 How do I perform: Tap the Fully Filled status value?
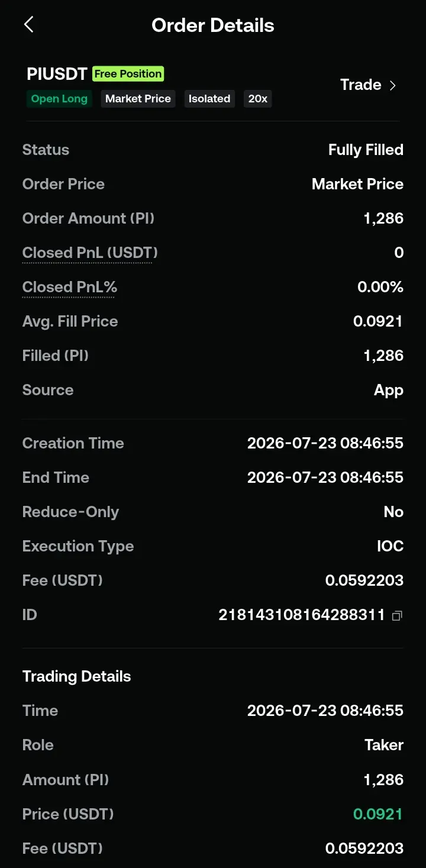coord(366,150)
